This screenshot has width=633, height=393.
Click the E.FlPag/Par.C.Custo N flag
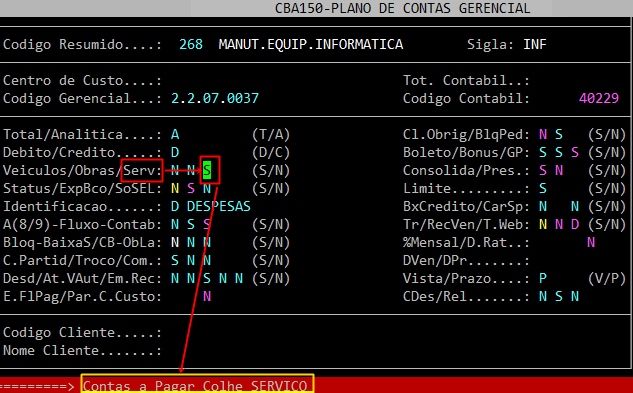click(x=207, y=296)
